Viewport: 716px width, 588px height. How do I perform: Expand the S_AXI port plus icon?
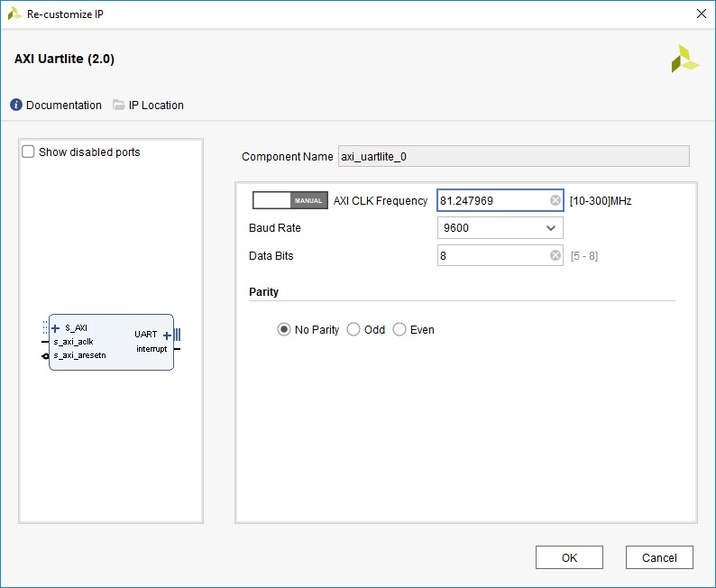(56, 328)
